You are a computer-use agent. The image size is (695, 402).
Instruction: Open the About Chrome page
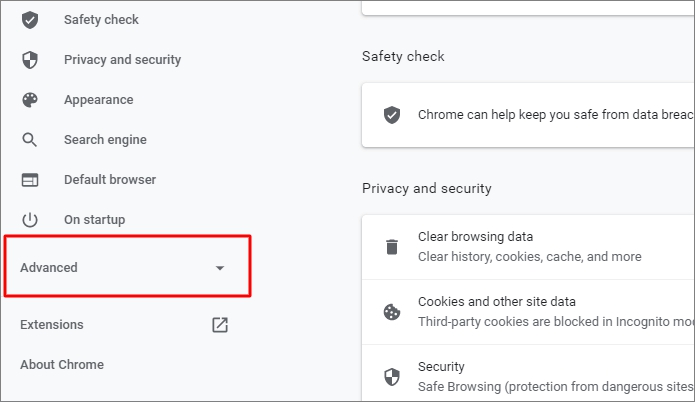(62, 365)
